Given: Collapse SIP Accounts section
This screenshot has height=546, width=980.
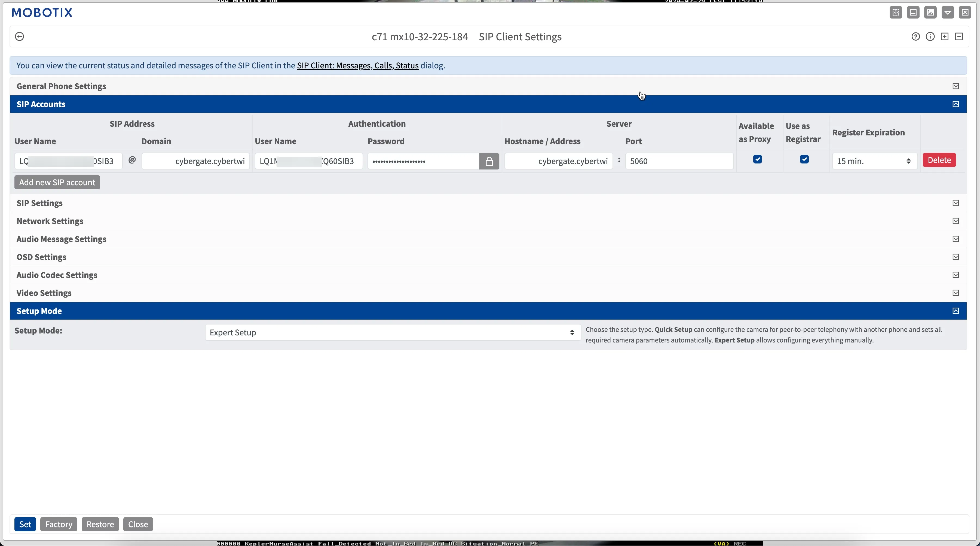Looking at the screenshot, I should pos(488,104).
